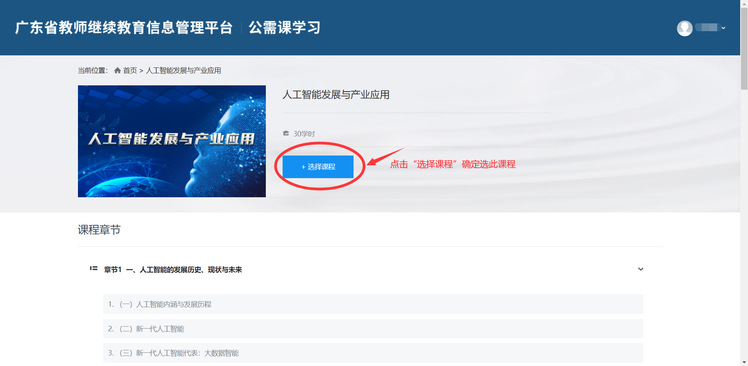Viewport: 748px width, 366px height.
Task: Click the 广东省教师继续教育信息管理平台 site title
Action: (x=124, y=28)
